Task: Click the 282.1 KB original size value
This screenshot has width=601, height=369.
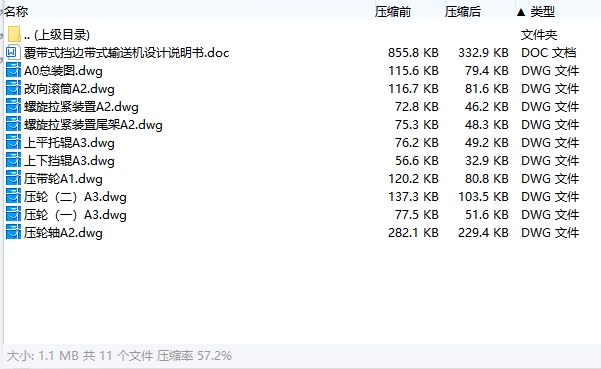Action: pyautogui.click(x=413, y=233)
